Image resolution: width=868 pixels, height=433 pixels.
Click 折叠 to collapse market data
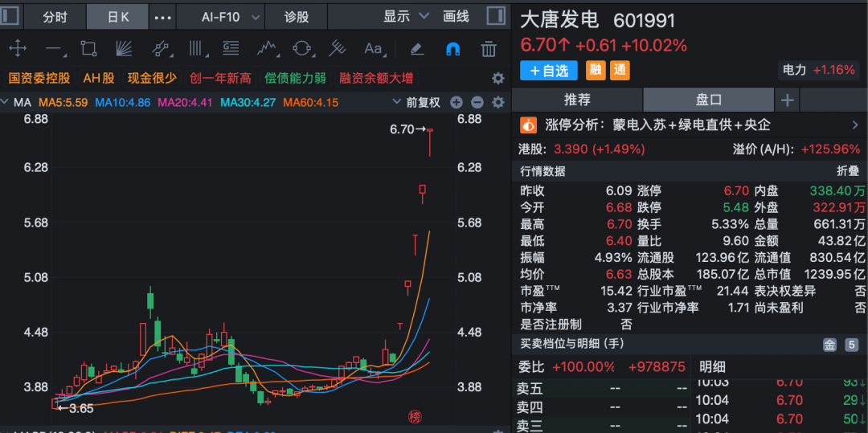(x=848, y=171)
